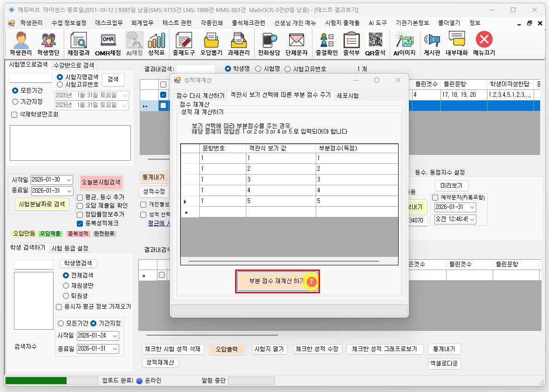Click the red 메뉴끄기 icon
549x392 pixels.
click(484, 44)
